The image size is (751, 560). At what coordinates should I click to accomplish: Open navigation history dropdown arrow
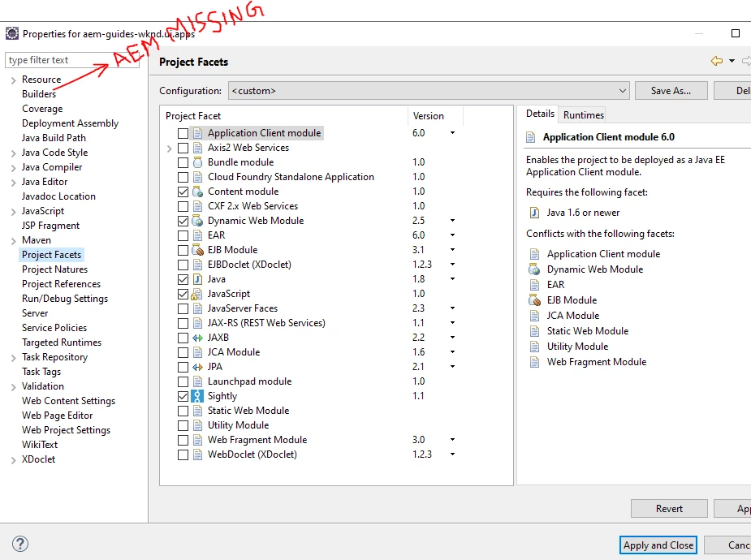732,61
